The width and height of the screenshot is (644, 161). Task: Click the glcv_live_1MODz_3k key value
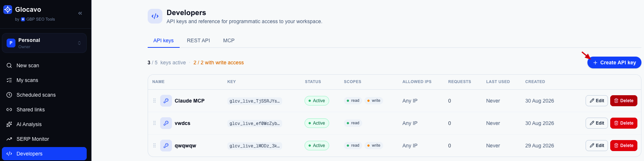pyautogui.click(x=255, y=146)
